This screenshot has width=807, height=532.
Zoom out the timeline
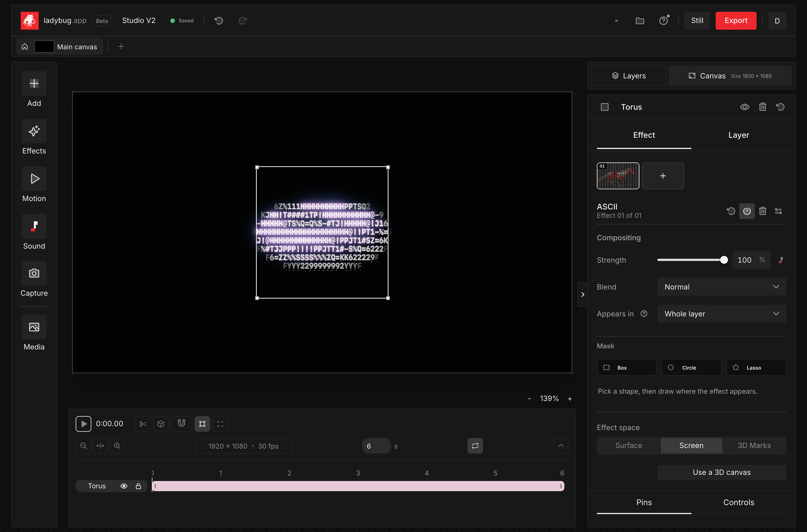[x=83, y=446]
